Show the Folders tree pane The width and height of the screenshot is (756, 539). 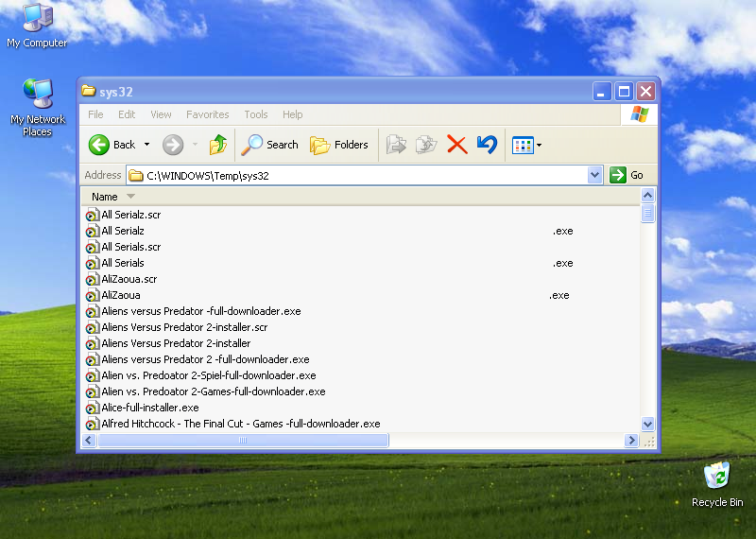pos(339,145)
